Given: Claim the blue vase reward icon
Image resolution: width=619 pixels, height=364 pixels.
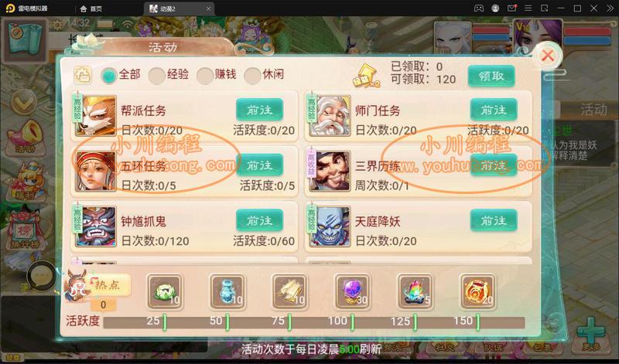Looking at the screenshot, I should tap(227, 292).
